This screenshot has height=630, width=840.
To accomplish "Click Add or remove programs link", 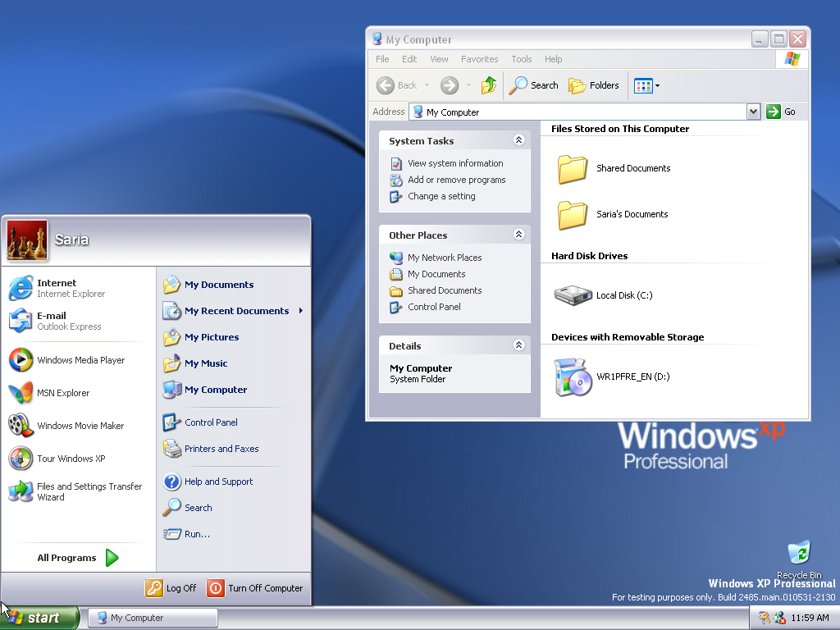I will click(456, 180).
